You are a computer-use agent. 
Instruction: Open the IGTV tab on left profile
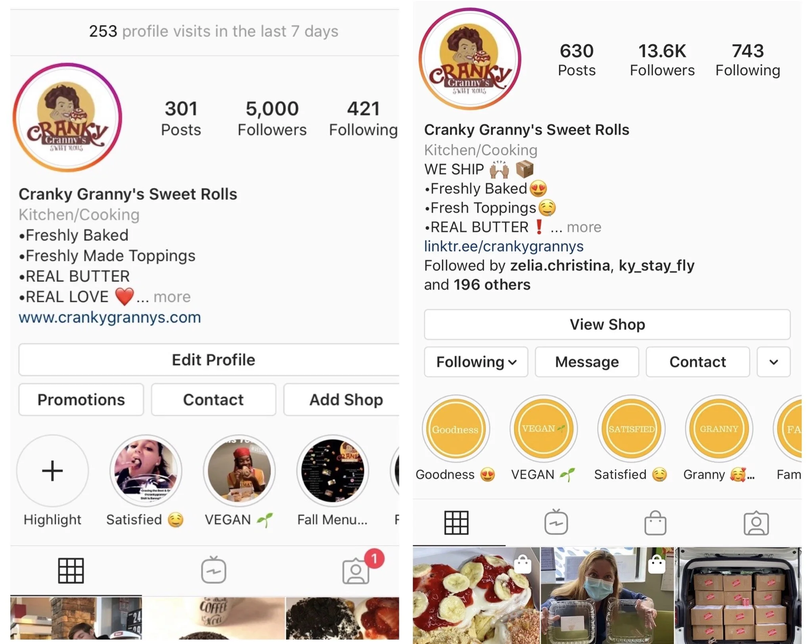point(213,569)
